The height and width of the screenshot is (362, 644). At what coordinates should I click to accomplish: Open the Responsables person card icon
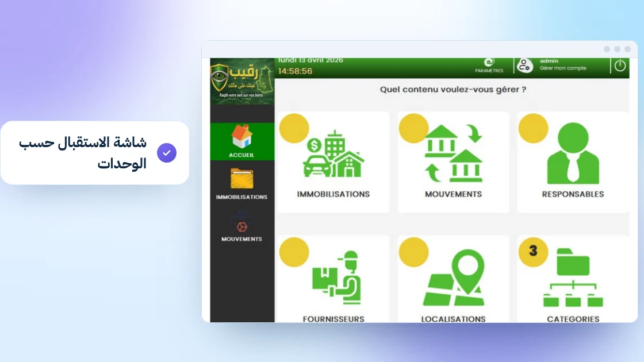click(x=573, y=153)
